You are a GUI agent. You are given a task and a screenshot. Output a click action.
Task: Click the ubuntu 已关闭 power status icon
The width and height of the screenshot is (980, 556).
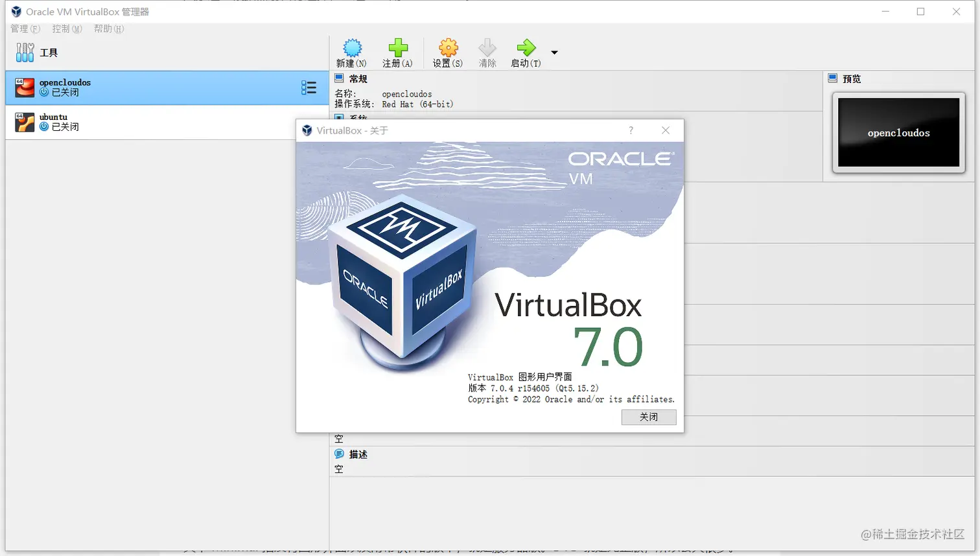[x=44, y=126]
